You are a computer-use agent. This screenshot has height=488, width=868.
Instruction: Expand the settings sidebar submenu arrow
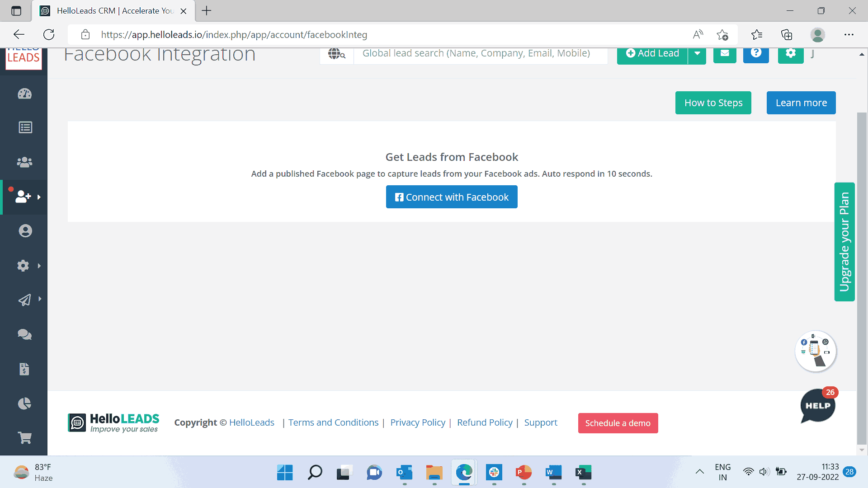pos(39,266)
